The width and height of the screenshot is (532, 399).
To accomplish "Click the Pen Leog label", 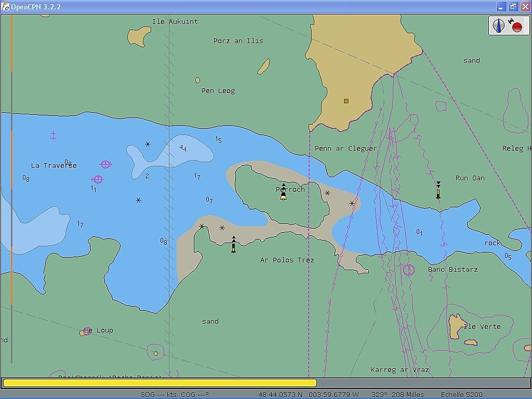I will point(218,91).
